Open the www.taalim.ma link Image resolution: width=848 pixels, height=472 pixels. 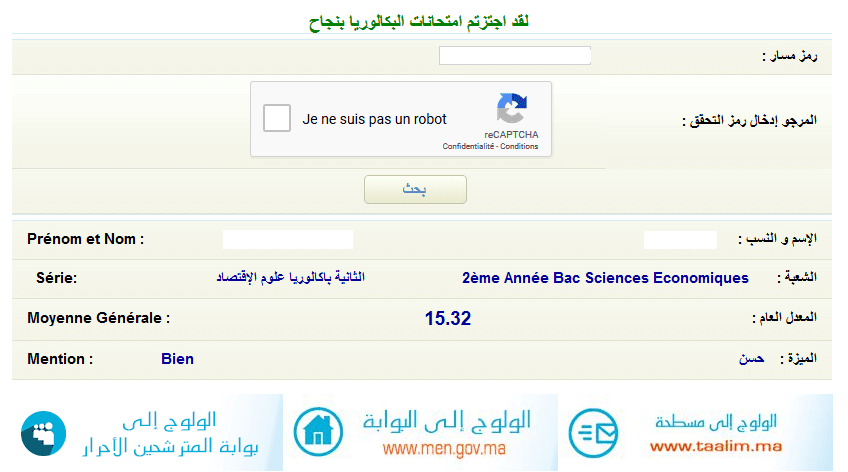pyautogui.click(x=715, y=446)
